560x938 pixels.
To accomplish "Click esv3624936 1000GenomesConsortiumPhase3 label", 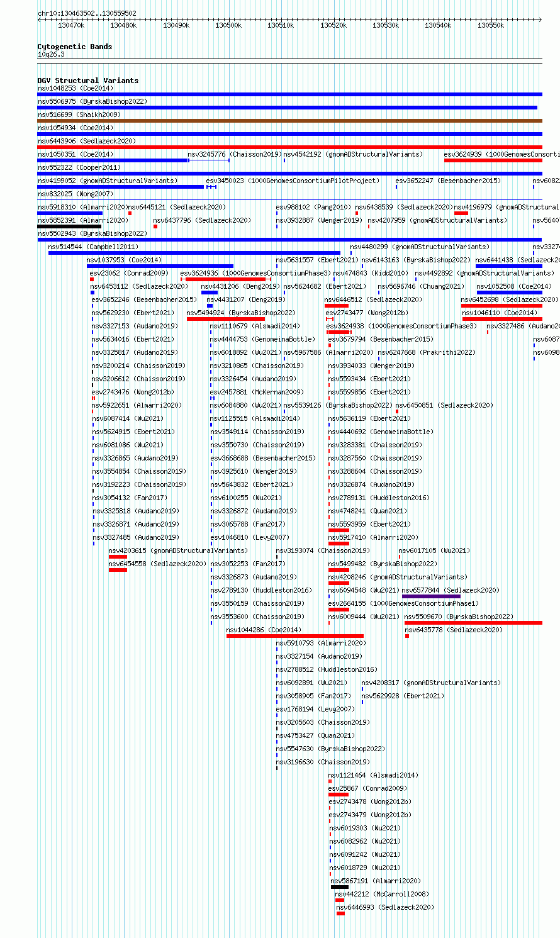I will point(255,274).
